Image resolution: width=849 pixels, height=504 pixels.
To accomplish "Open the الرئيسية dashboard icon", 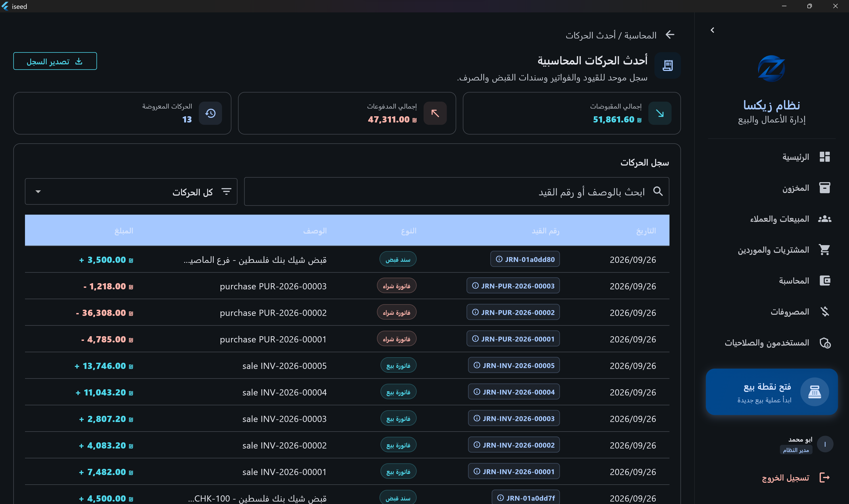I will tap(824, 157).
